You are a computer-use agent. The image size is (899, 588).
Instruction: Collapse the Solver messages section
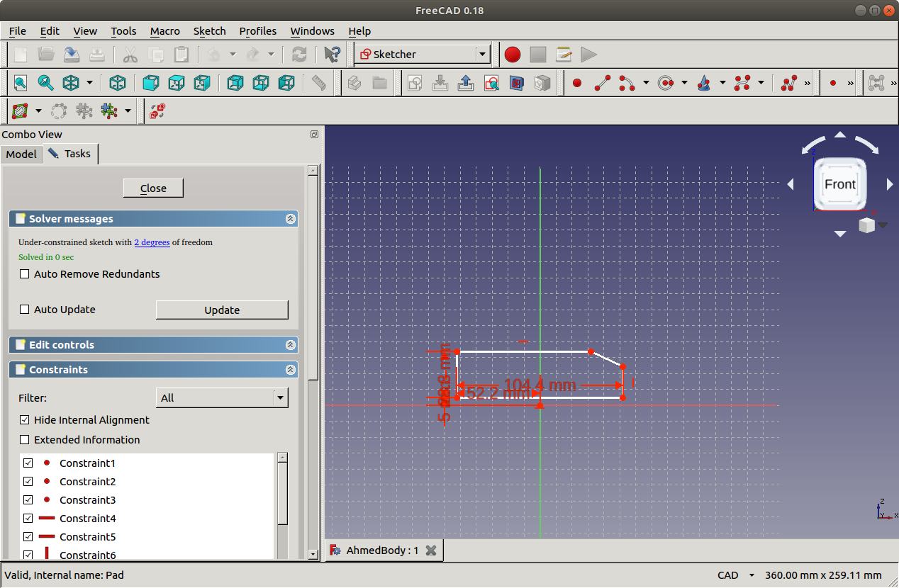pos(290,219)
